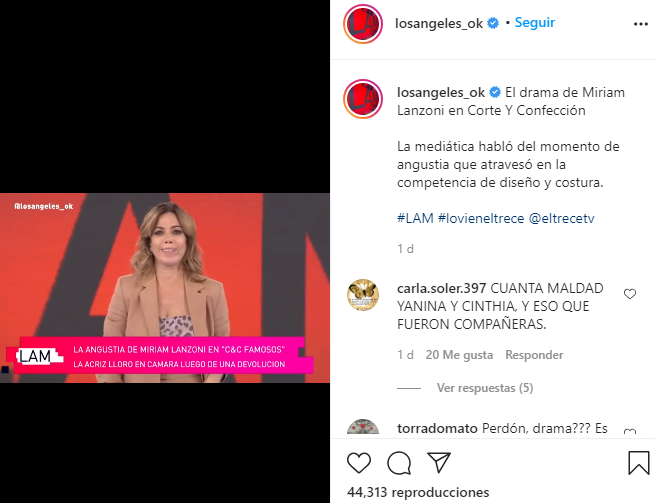Share post via paper plane icon
This screenshot has height=503, width=655.
439,462
